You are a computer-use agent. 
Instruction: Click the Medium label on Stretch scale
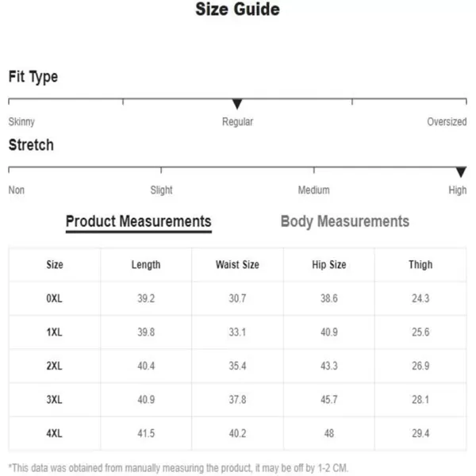pyautogui.click(x=313, y=190)
